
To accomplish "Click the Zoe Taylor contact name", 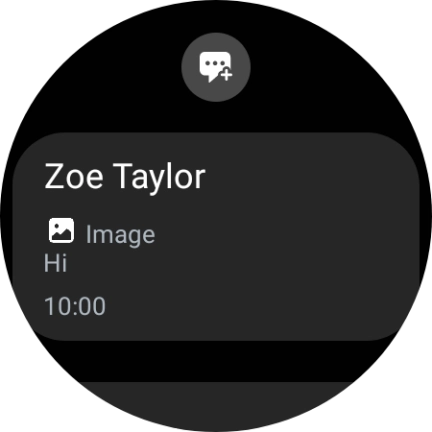I will click(125, 177).
